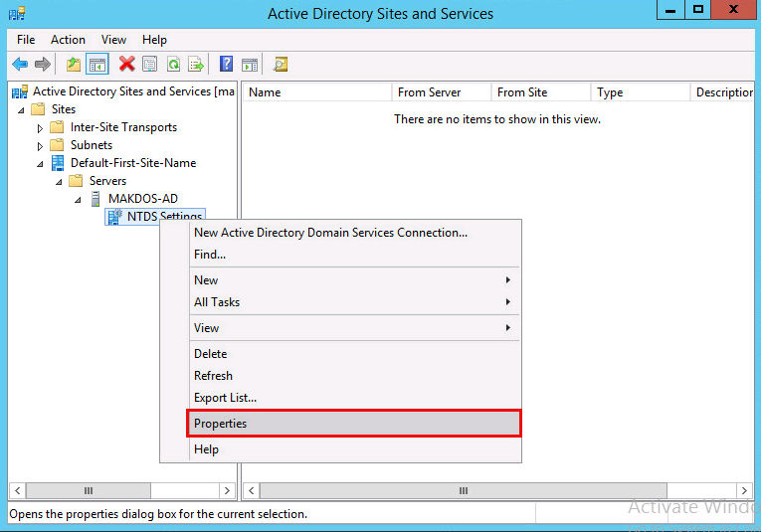Click the MAKDOS-AD server icon
The image size is (761, 532).
point(95,199)
